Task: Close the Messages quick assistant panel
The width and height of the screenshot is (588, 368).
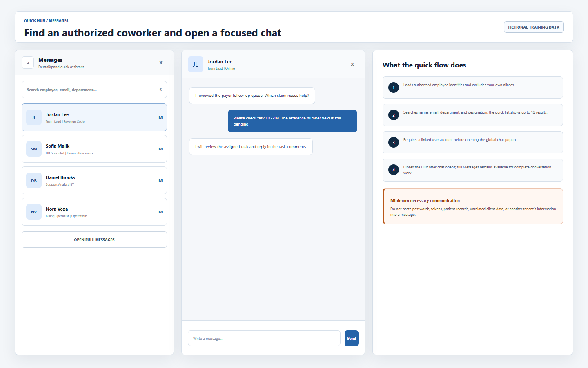Action: tap(161, 63)
